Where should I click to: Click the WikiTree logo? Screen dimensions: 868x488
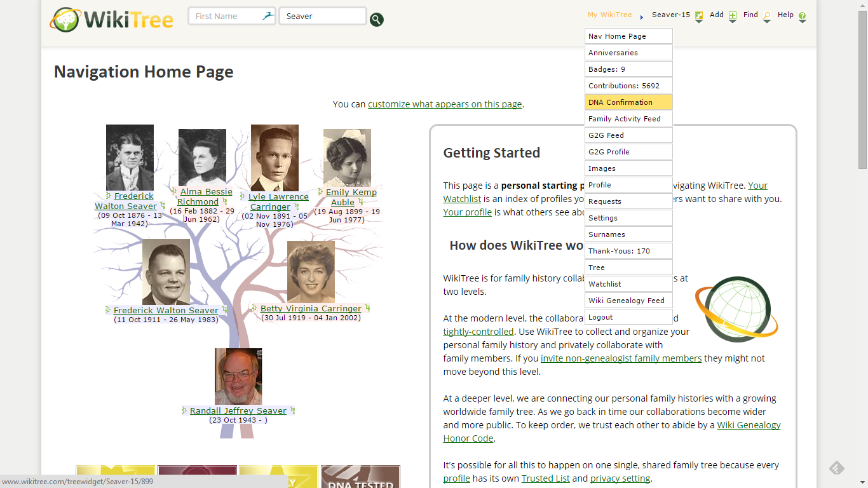coord(112,19)
